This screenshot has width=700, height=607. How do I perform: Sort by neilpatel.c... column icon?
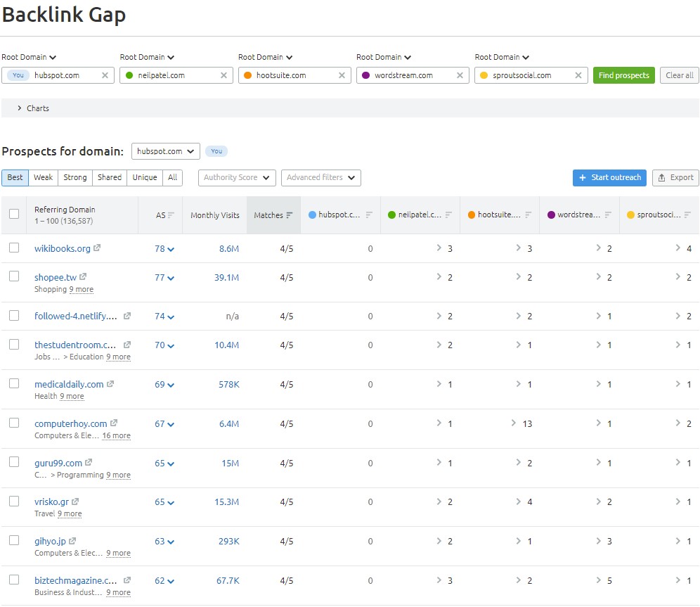click(x=448, y=215)
